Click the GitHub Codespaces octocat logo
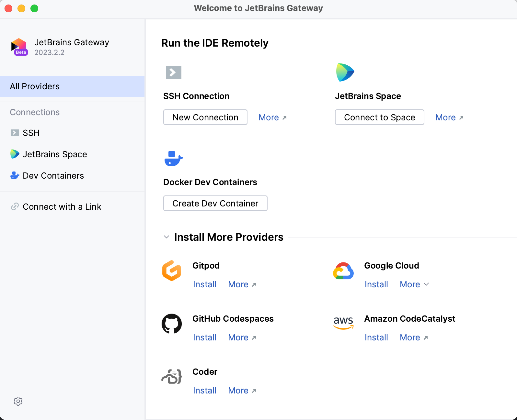517x420 pixels. pyautogui.click(x=172, y=324)
